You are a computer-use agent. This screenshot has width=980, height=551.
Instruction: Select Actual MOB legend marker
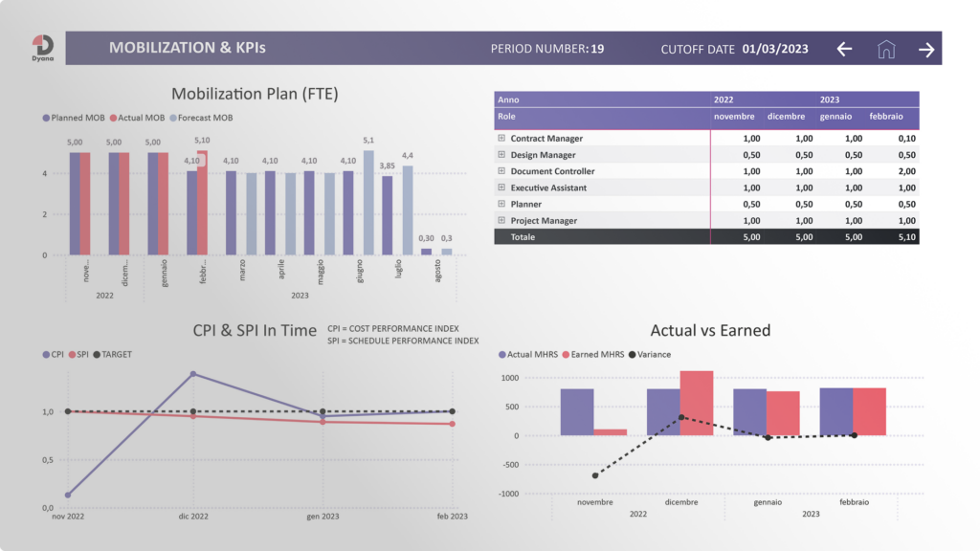113,118
